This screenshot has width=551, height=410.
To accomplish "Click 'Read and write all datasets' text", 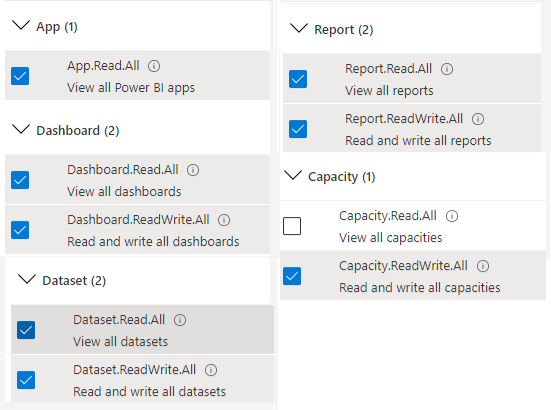I will (149, 391).
